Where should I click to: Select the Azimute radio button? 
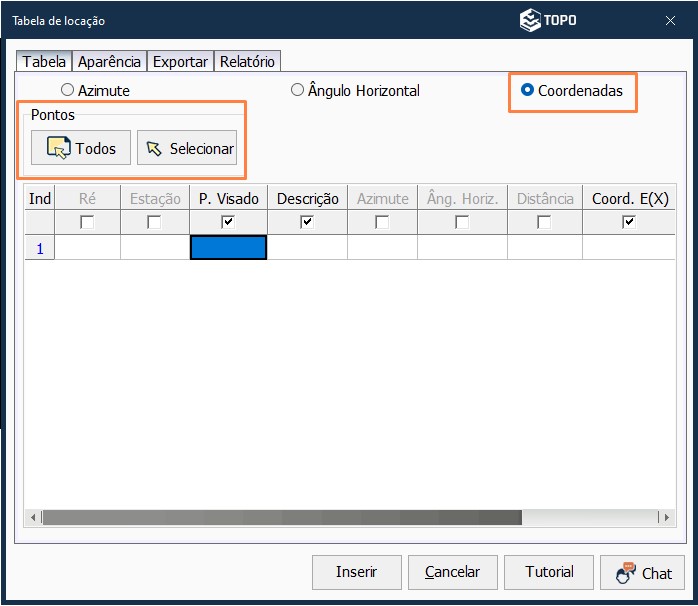point(67,89)
